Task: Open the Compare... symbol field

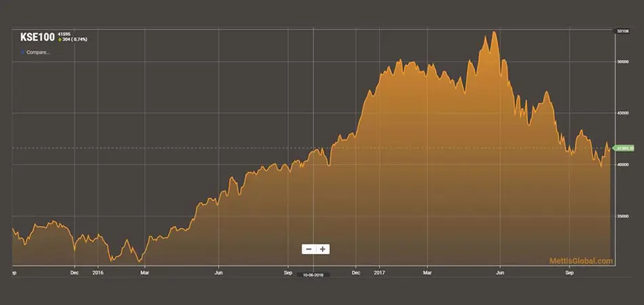Action: [x=38, y=52]
